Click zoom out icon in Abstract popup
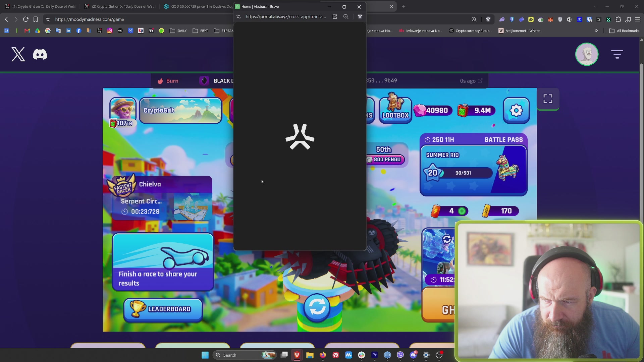 click(346, 16)
